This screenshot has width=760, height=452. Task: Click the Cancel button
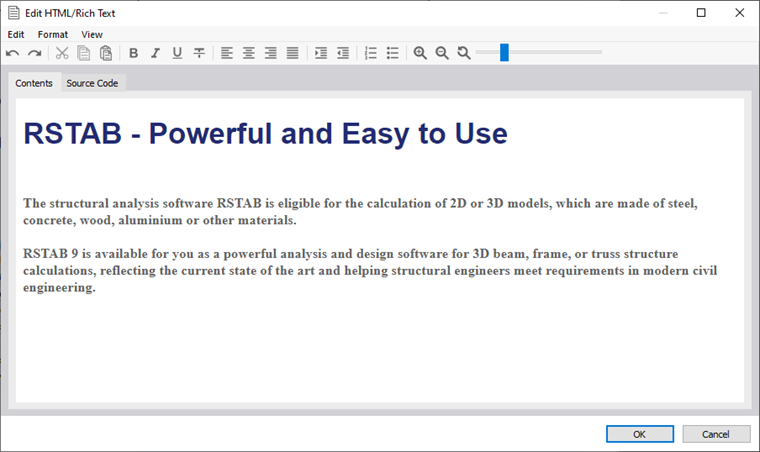pos(716,434)
